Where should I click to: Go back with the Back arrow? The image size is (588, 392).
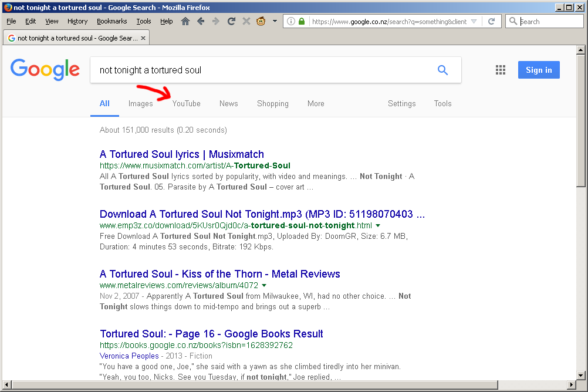pos(201,21)
